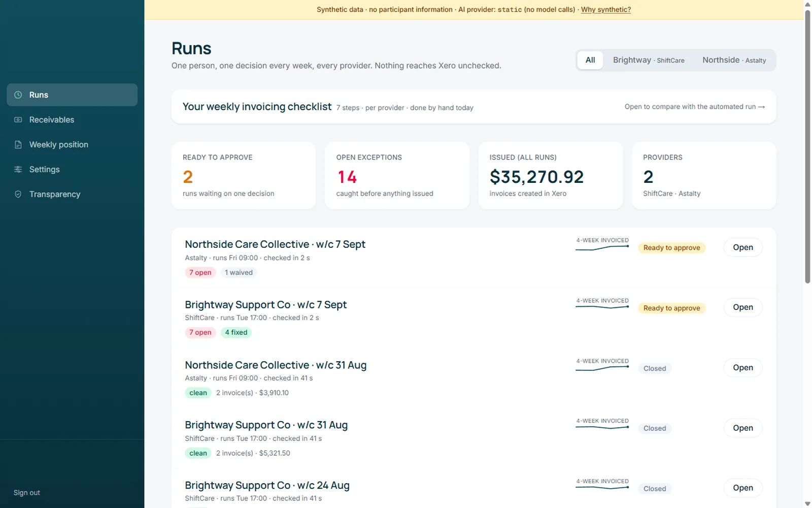
Task: Click Northside Care Collective w/c 31 Aug title
Action: 276,365
